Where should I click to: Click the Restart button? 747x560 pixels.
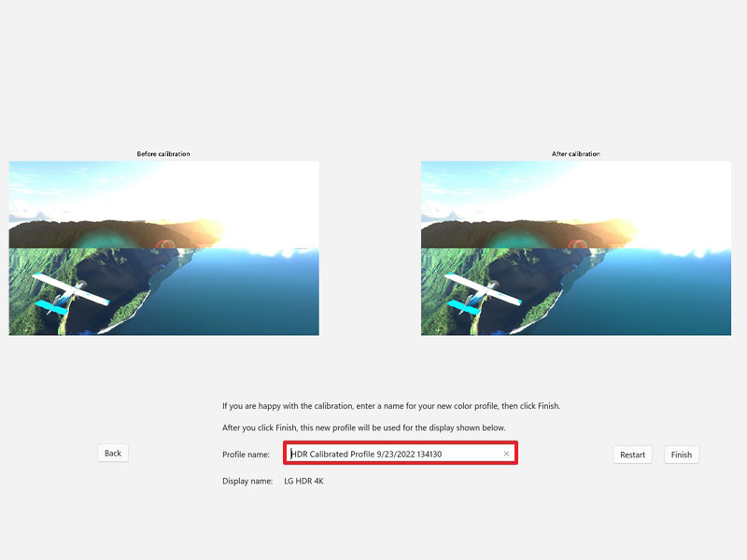(x=632, y=455)
